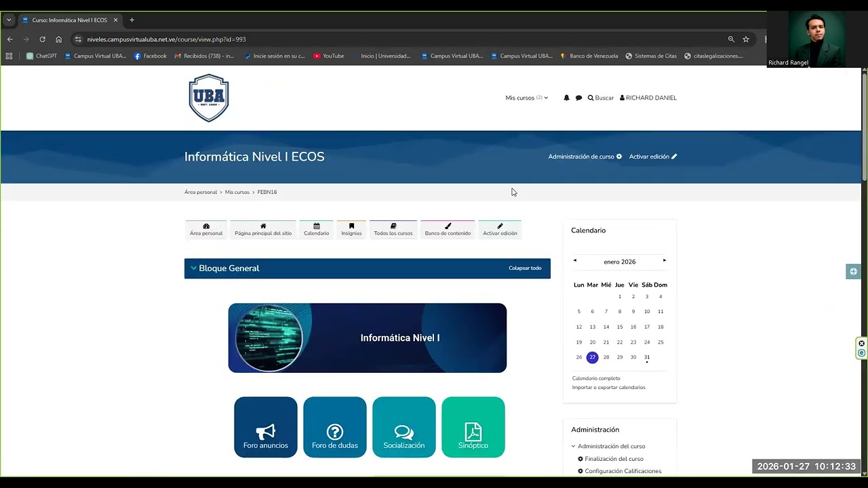The width and height of the screenshot is (868, 488).
Task: Open the Sinóptico PDF tile
Action: point(473,427)
